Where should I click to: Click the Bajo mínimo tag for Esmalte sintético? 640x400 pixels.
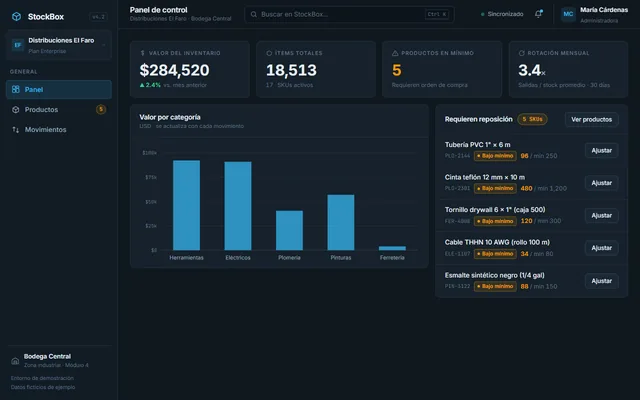tap(495, 287)
